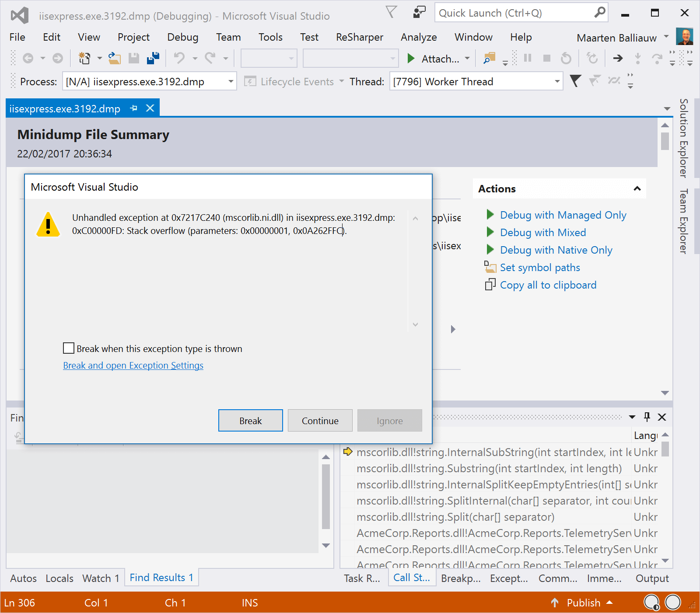Enable Break when this exception type is thrown

point(69,348)
